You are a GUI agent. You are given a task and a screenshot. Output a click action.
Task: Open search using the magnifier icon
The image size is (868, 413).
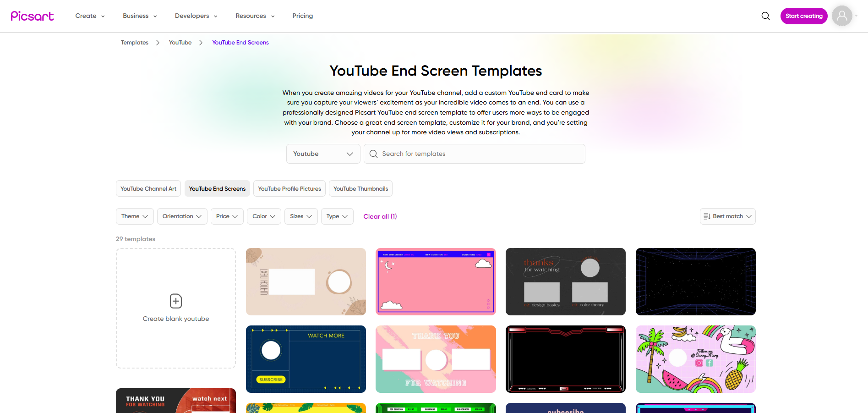[x=765, y=16]
